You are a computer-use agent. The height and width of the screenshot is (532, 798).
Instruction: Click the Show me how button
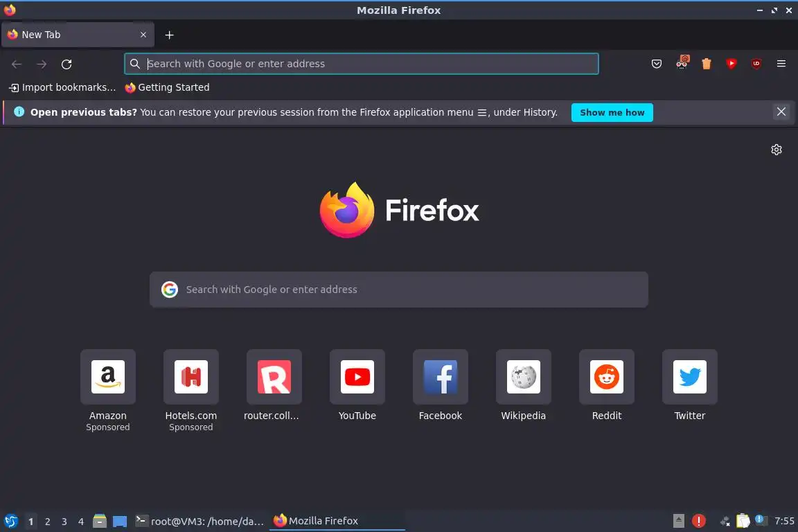click(x=612, y=112)
